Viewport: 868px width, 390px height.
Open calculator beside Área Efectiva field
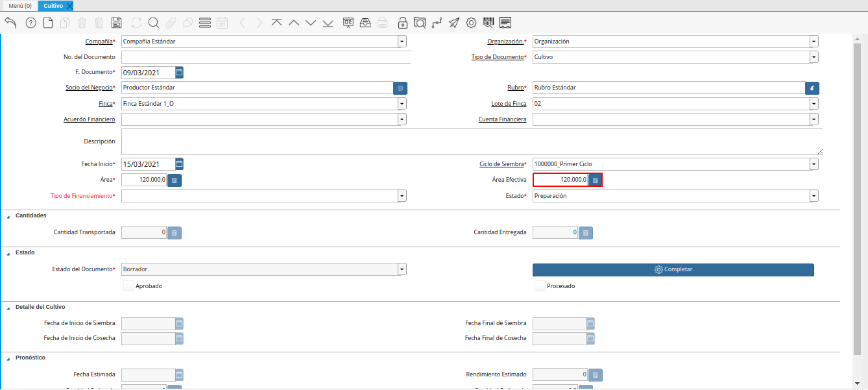coord(595,180)
